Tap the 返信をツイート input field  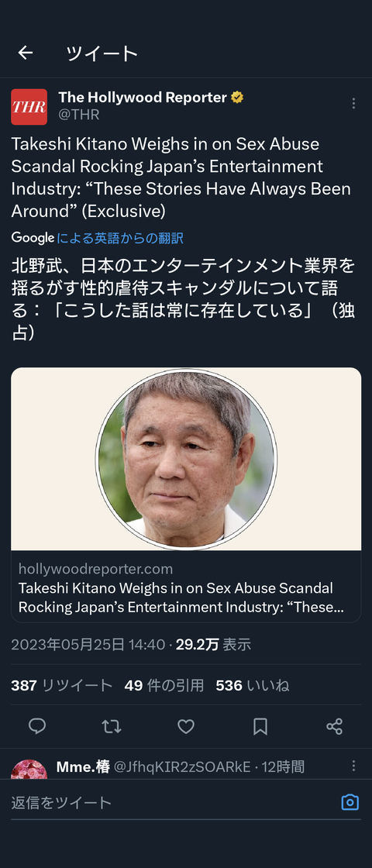coord(171,802)
